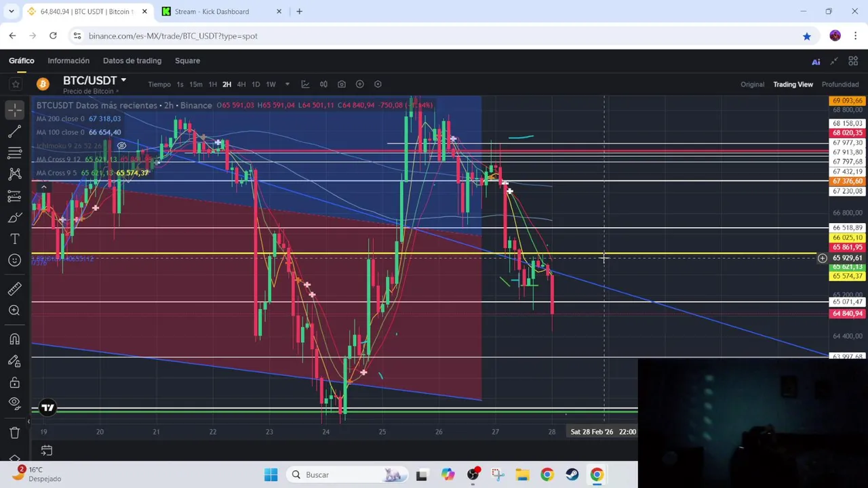868x488 pixels.
Task: Click the go to date calendar icon
Action: pyautogui.click(x=47, y=450)
